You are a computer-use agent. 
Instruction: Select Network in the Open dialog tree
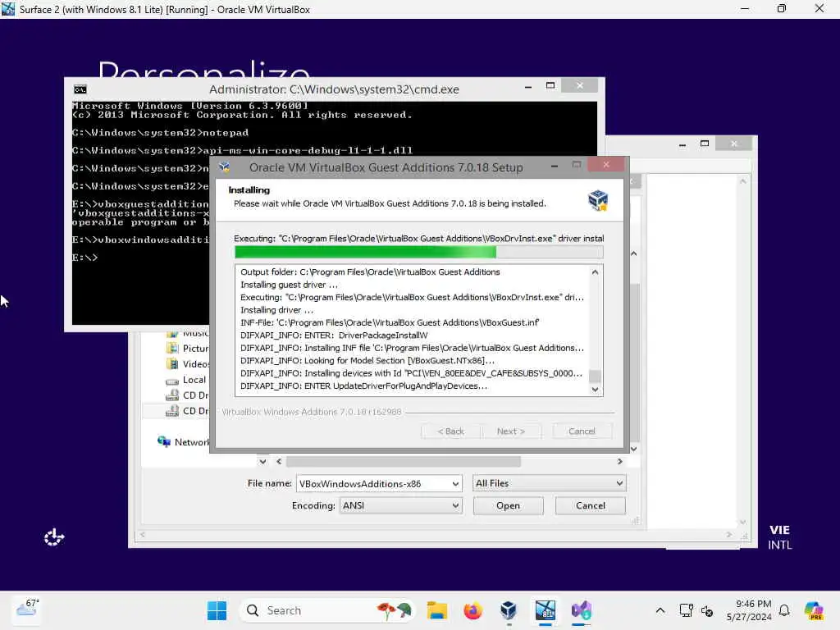[x=184, y=442]
